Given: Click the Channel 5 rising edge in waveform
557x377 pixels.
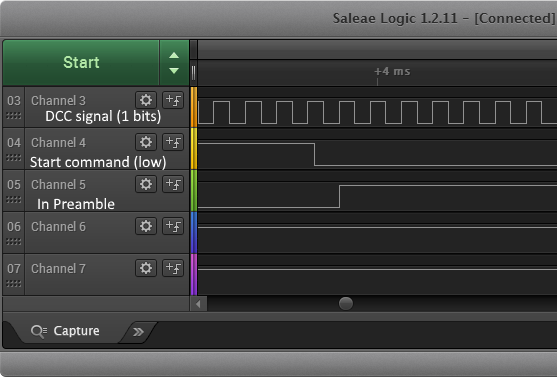Looking at the screenshot, I should (339, 196).
